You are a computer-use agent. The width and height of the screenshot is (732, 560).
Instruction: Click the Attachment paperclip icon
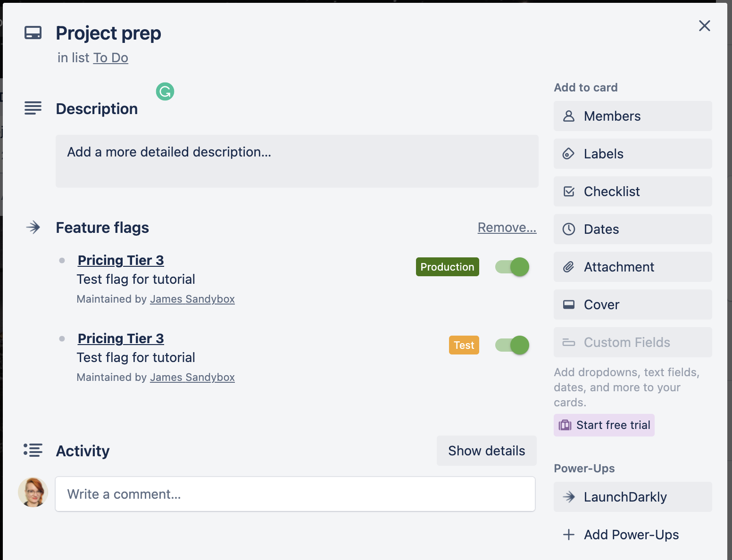pyautogui.click(x=569, y=267)
